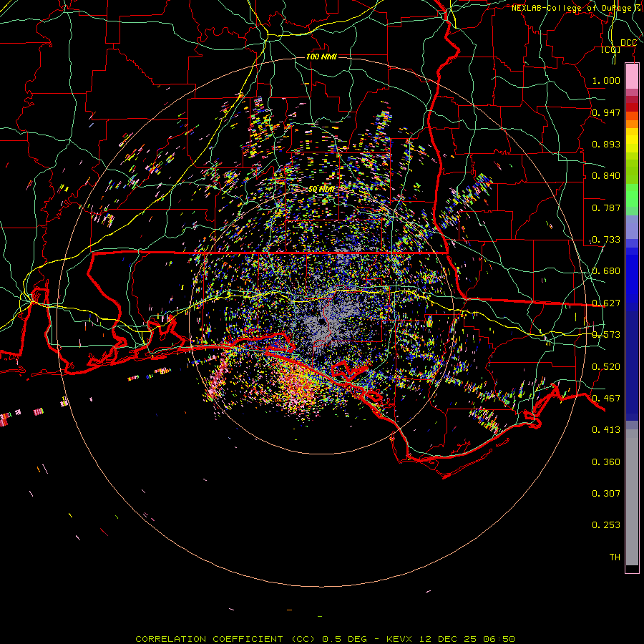644x644 pixels.
Task: Click the Correlation Coefficient caption at bottom
Action: [325, 639]
